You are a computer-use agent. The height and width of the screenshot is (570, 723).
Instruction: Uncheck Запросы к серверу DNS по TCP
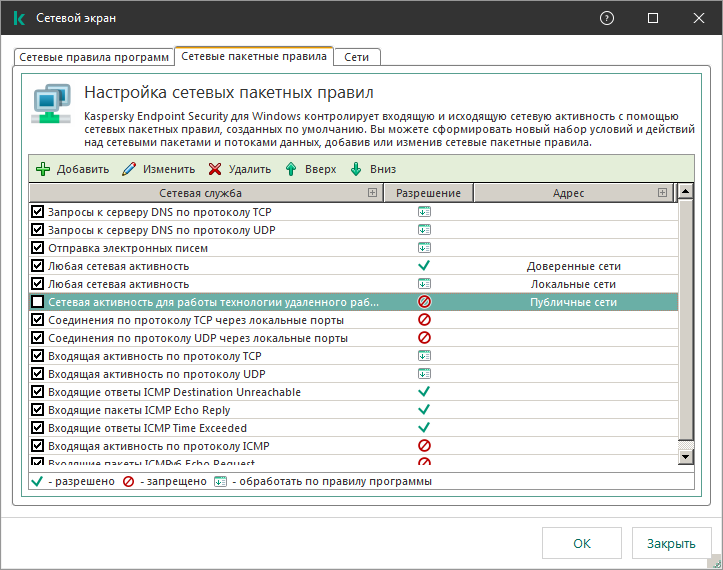click(x=38, y=212)
